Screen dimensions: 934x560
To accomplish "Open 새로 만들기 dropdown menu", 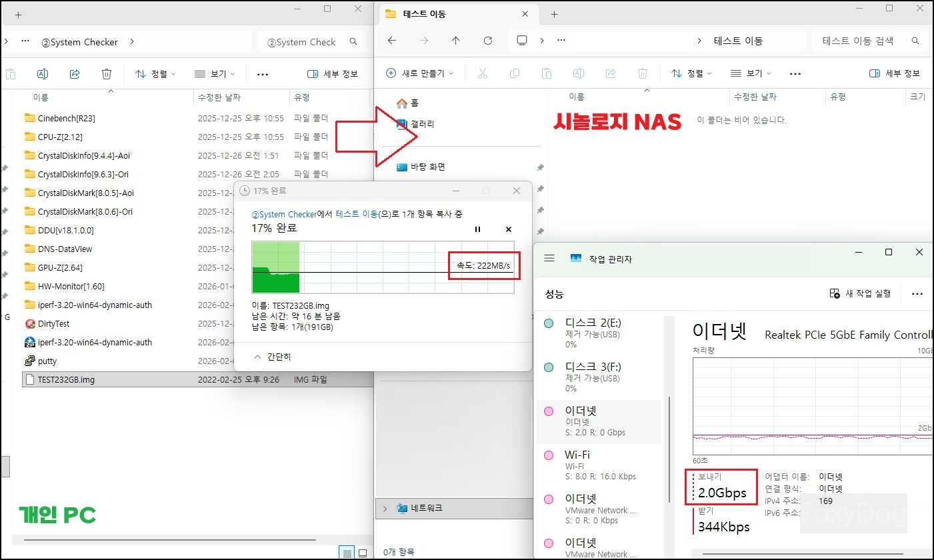I will pyautogui.click(x=420, y=73).
